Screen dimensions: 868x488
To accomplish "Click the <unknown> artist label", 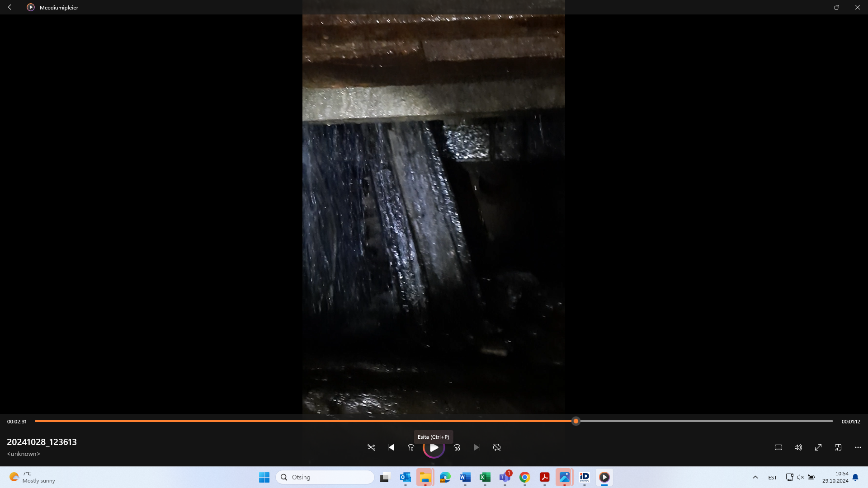I will click(x=24, y=454).
